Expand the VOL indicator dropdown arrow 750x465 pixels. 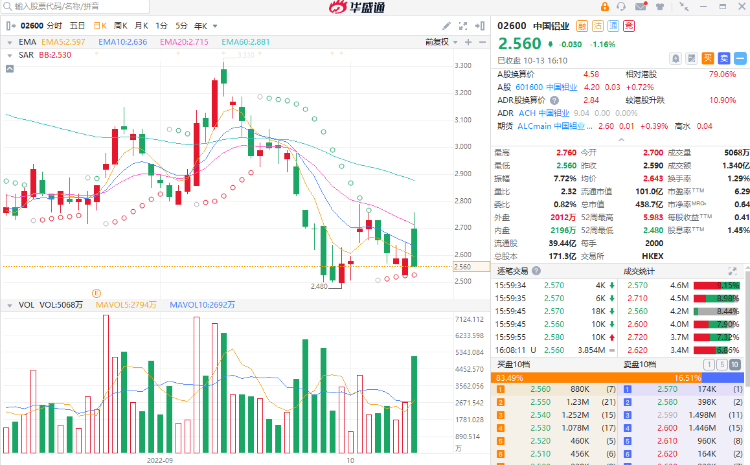(x=10, y=305)
